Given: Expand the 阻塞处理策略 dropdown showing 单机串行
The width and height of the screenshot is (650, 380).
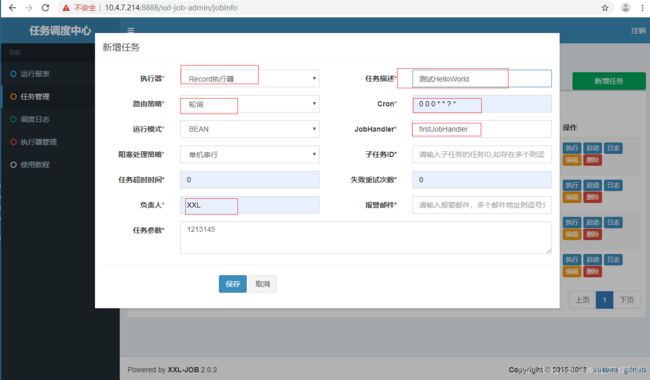Looking at the screenshot, I should 250,155.
